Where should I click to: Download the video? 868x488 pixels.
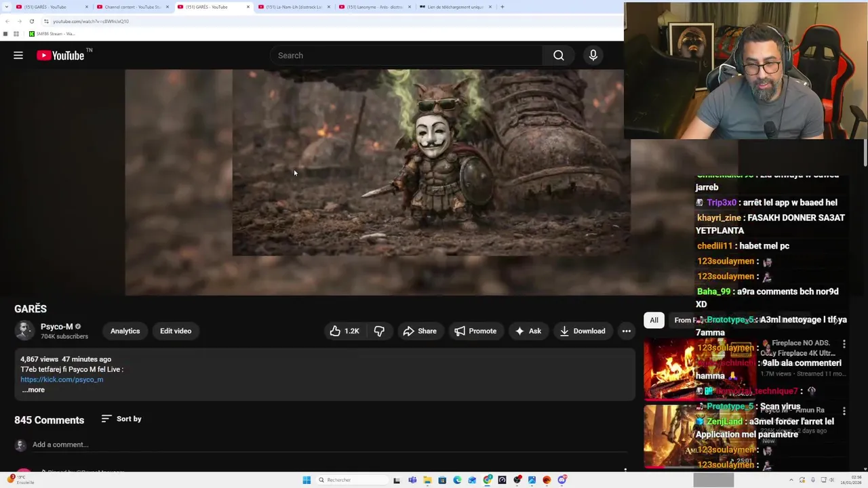(x=583, y=331)
